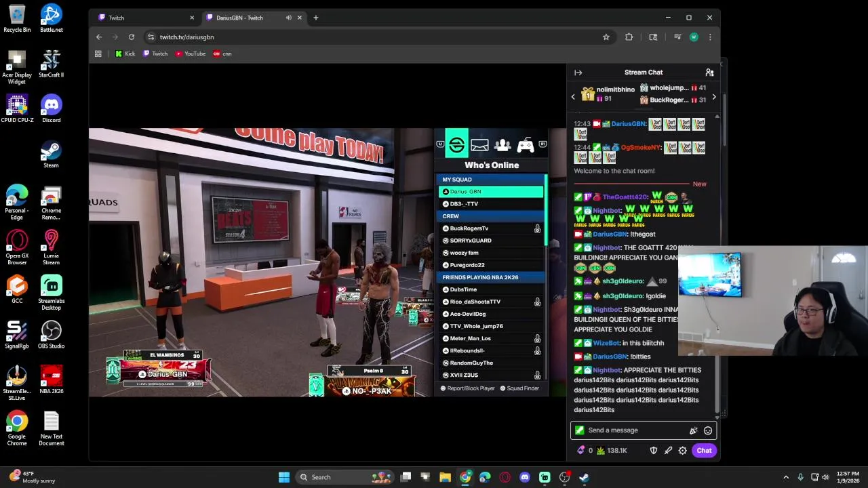Open the Chrome apps grid bookmark
This screenshot has width=868, height=488.
coord(98,54)
